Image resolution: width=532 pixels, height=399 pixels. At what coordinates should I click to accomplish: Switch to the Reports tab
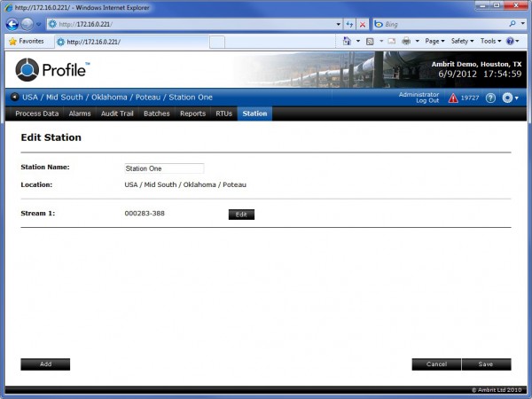point(192,113)
